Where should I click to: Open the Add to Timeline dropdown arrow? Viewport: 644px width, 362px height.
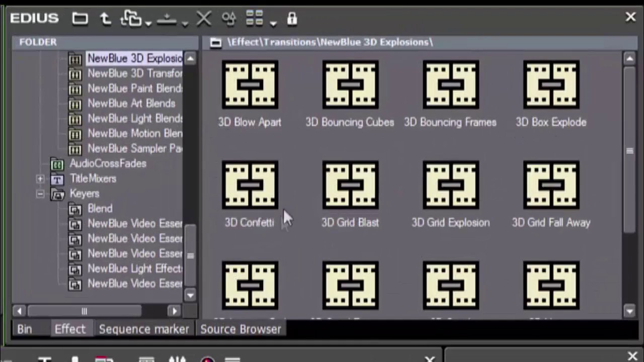(185, 23)
